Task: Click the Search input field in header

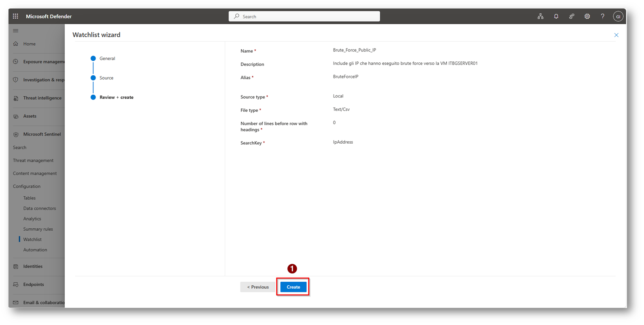Action: coord(304,16)
